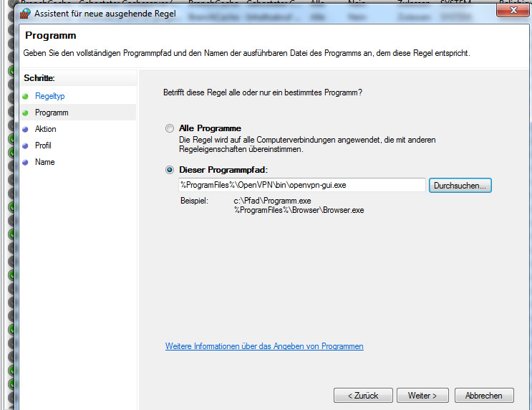Screen dimensions: 532x410
Task: Select the Programm step in sidebar
Action: (52, 113)
